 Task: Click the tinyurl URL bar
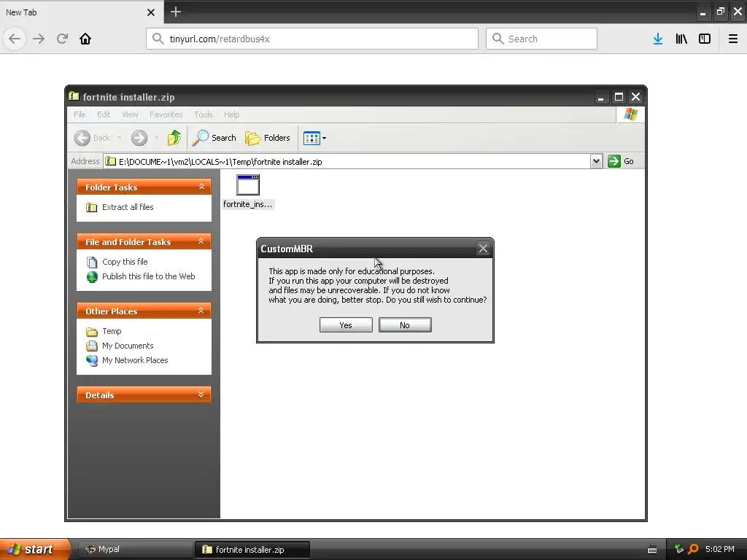click(312, 39)
